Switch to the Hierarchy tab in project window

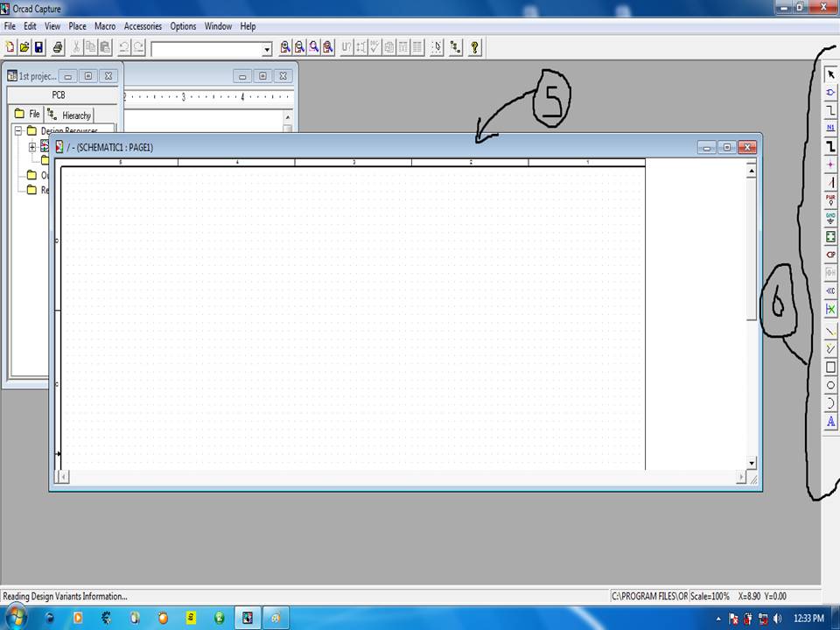70,115
